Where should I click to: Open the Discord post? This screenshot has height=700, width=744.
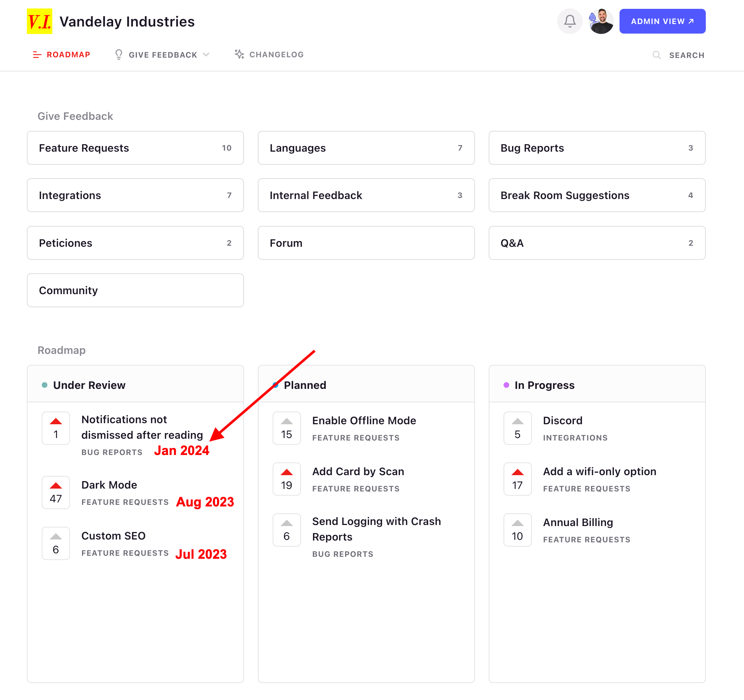[563, 420]
